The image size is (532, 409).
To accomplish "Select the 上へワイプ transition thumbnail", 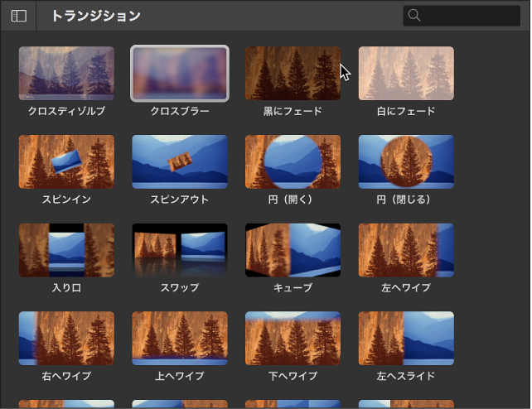I will click(x=180, y=338).
